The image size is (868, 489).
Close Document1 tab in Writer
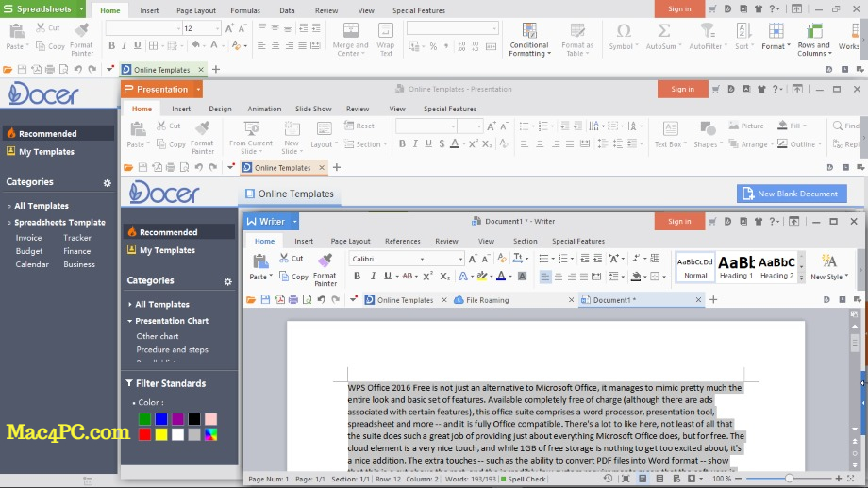pos(698,299)
